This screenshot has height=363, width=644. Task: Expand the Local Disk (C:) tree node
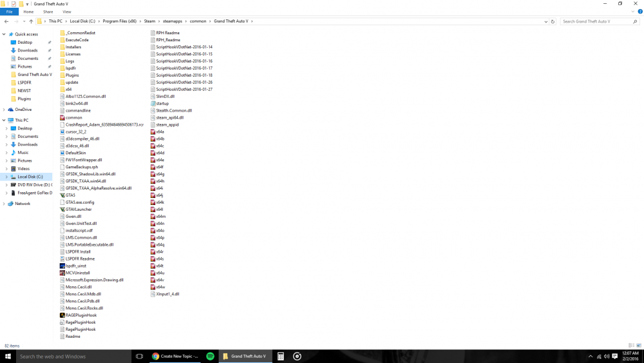[6, 177]
